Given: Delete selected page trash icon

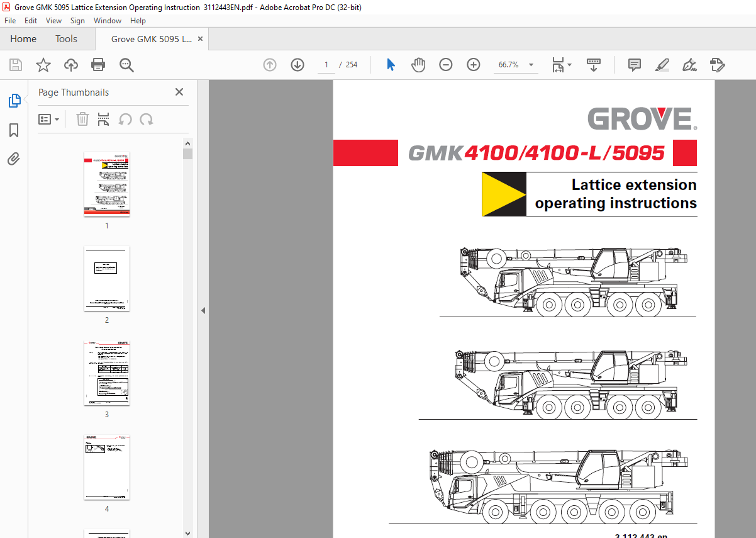Looking at the screenshot, I should pos(82,119).
